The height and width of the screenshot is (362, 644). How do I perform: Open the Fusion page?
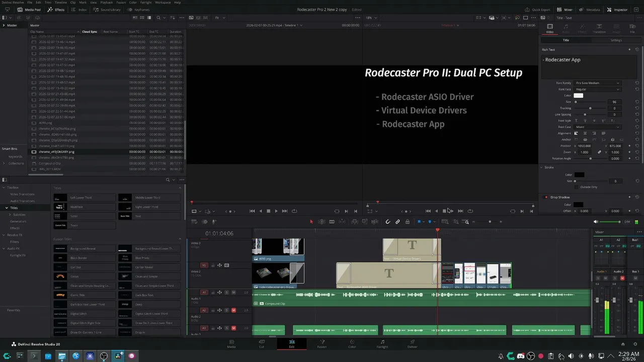click(321, 344)
